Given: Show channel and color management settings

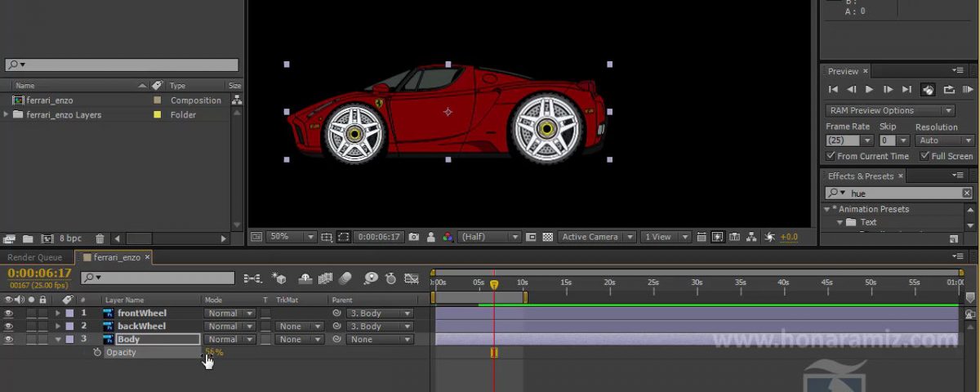Looking at the screenshot, I should point(448,237).
